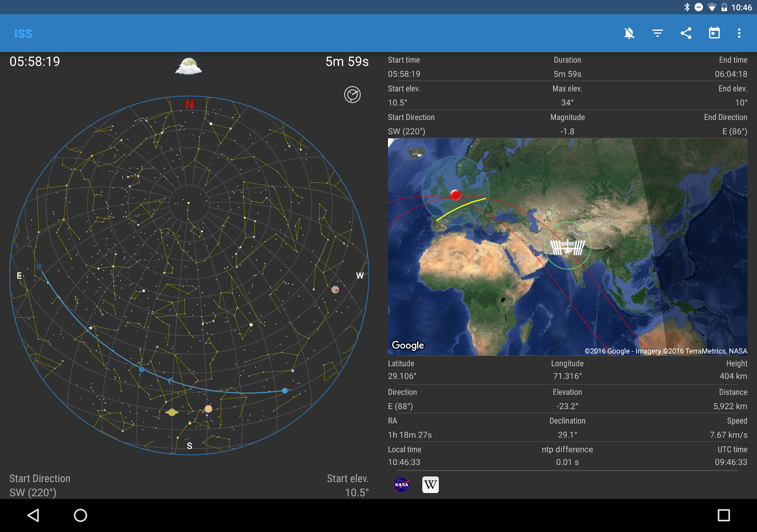Tap the Saturn symbol on sky chart
Viewport: 757px width, 532px height.
pos(172,412)
